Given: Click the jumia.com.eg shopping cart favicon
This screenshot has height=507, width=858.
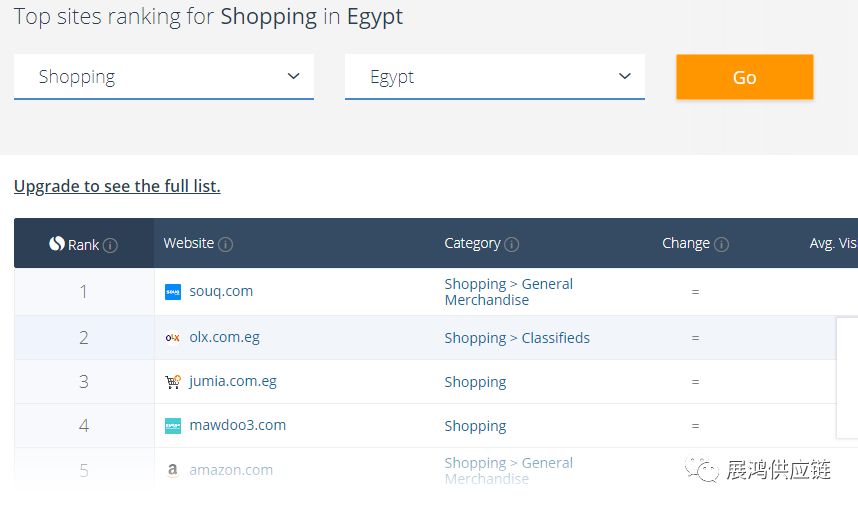Looking at the screenshot, I should (173, 382).
